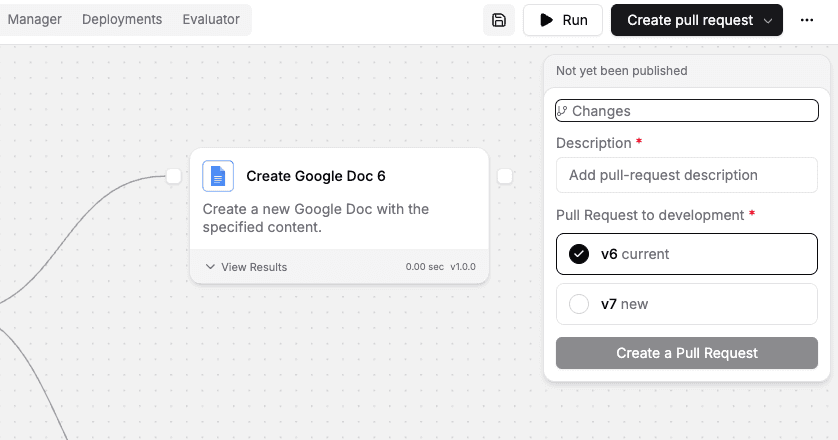
Task: Click the Google Docs icon on the node
Action: pos(218,176)
